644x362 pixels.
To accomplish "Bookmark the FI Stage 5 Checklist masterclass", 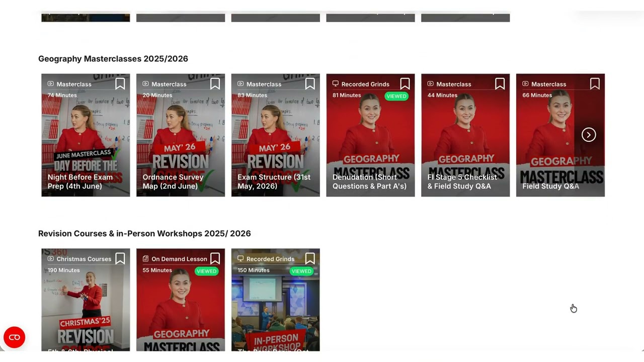I will coord(500,84).
